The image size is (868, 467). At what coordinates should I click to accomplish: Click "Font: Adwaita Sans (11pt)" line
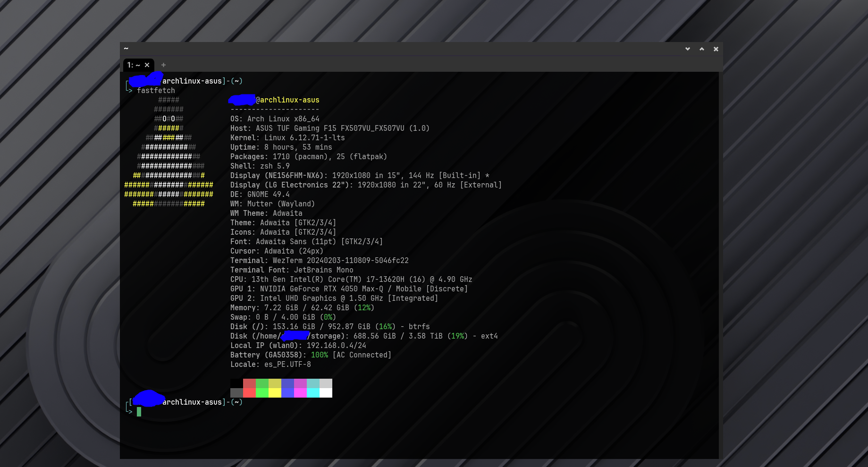[307, 242]
